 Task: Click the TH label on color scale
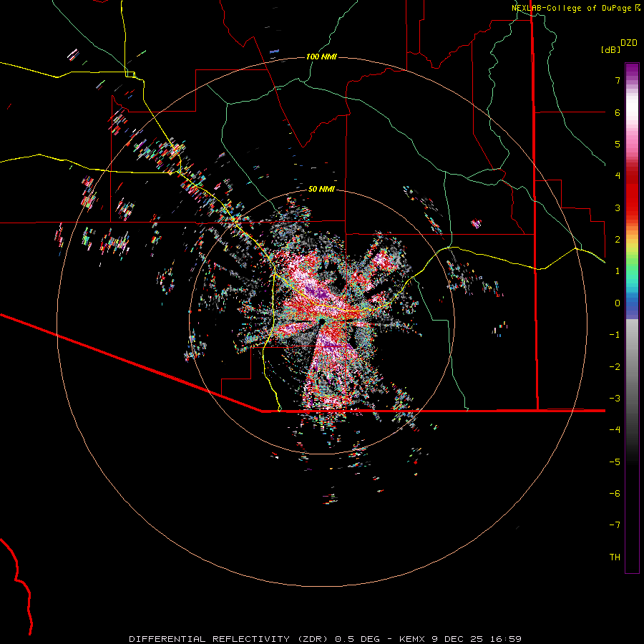point(615,557)
